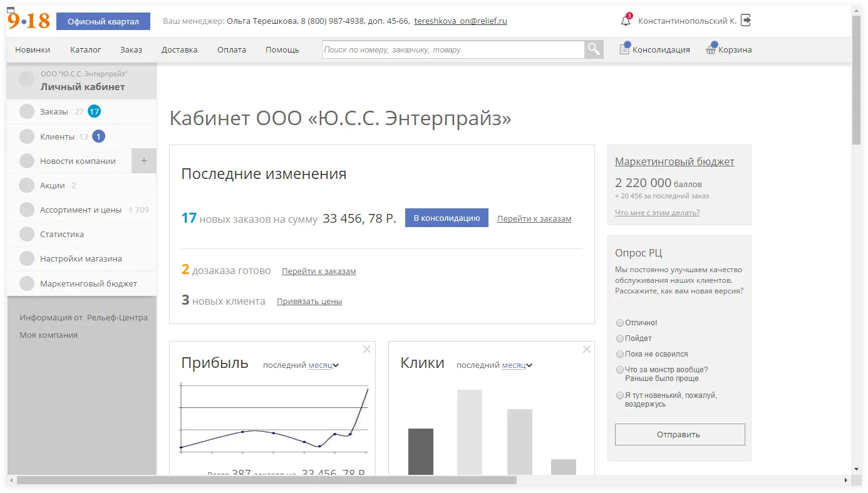Screen dimensions: 868x493
Task: Click the Привязать цены link
Action: tap(309, 302)
